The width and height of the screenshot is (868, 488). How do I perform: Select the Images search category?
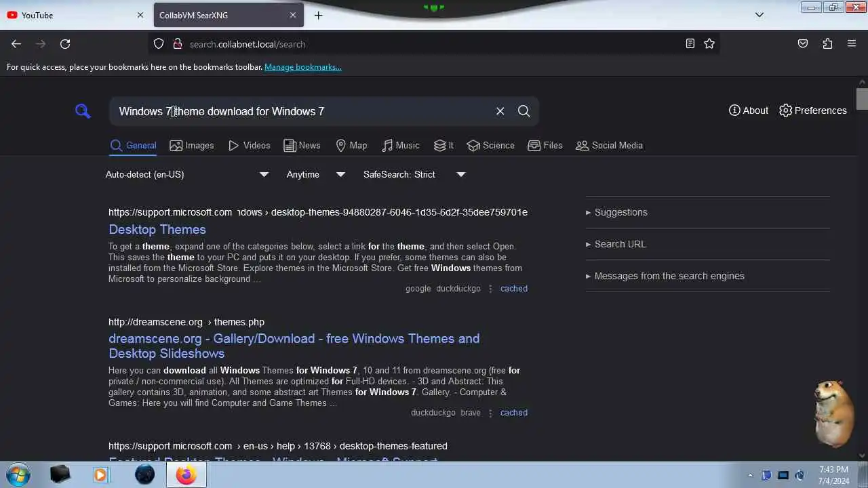tap(192, 145)
